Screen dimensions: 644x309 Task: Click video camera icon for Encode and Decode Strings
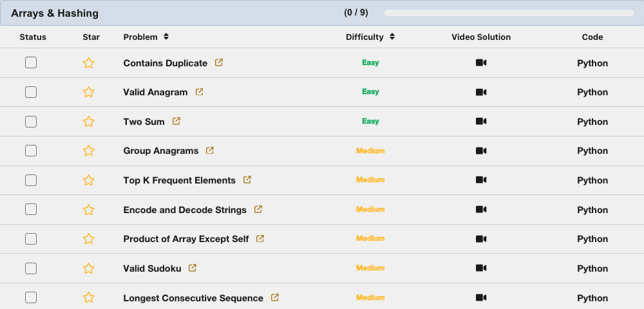click(481, 209)
